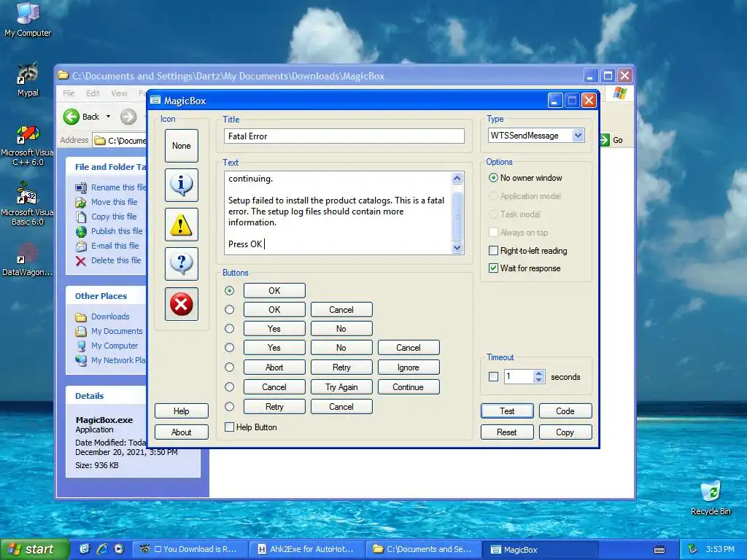Click the Help button in MagicBox
Image resolution: width=747 pixels, height=560 pixels.
click(x=182, y=411)
